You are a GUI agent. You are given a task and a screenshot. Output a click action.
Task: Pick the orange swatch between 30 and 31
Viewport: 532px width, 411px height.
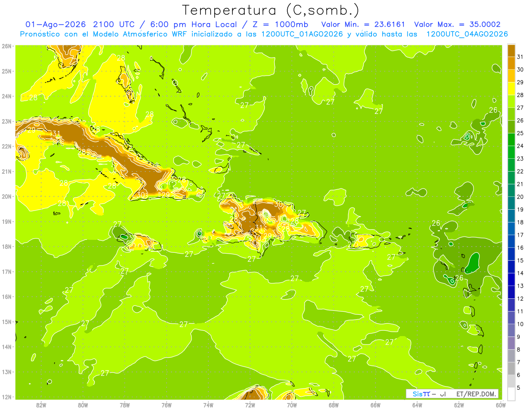[x=511, y=63]
